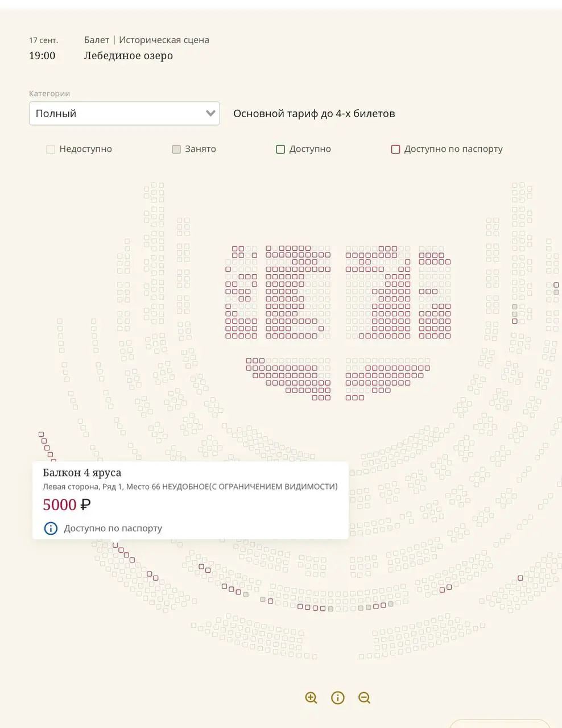Click the 'Категории' label above the dropdown
This screenshot has width=562, height=728.
click(49, 93)
